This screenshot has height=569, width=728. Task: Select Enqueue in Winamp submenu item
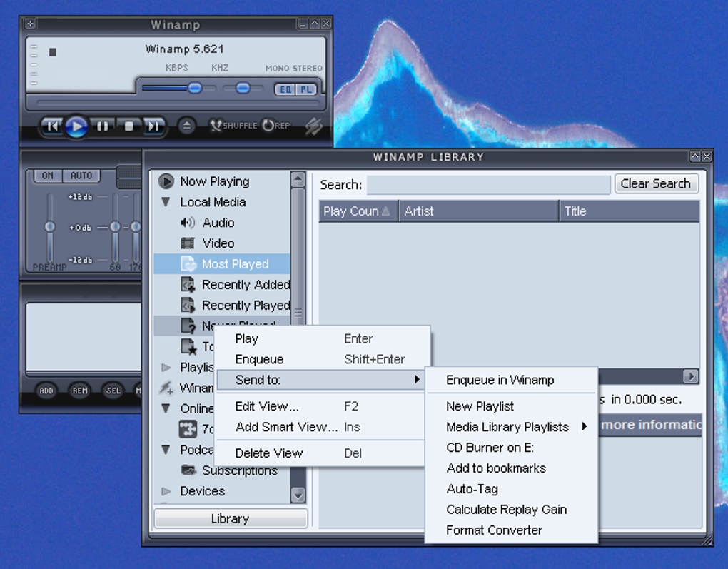coord(511,380)
